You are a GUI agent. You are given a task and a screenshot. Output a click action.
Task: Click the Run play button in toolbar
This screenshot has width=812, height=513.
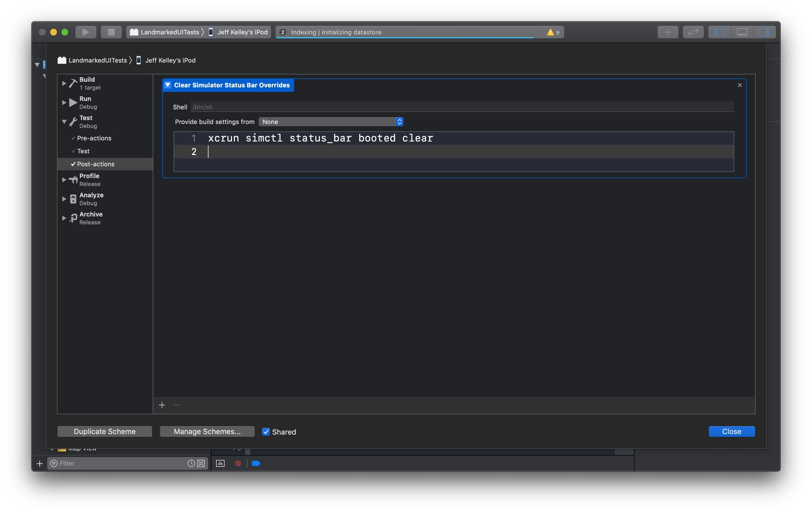[86, 32]
